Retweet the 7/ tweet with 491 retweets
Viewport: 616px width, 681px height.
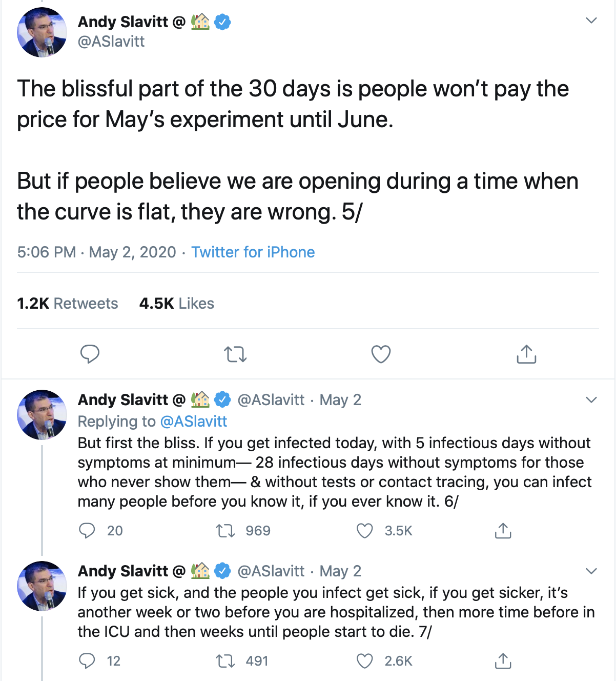pos(225,660)
